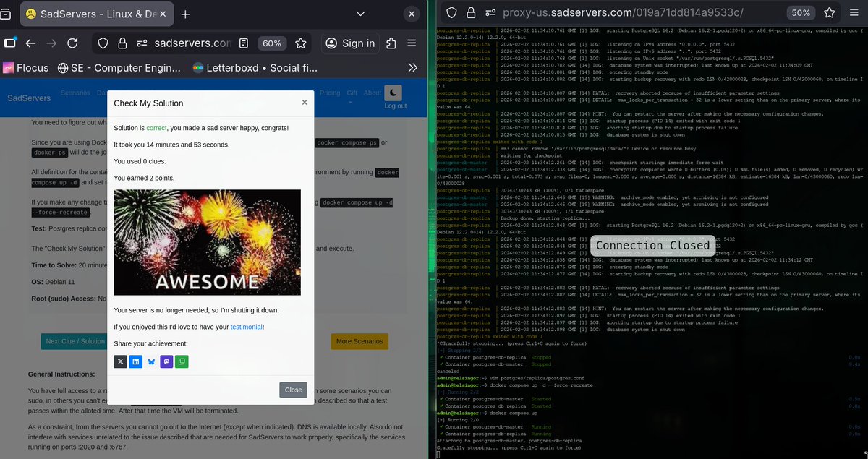Share achievement on Bluesky butterfly icon
Image resolution: width=868 pixels, height=459 pixels.
(151, 361)
